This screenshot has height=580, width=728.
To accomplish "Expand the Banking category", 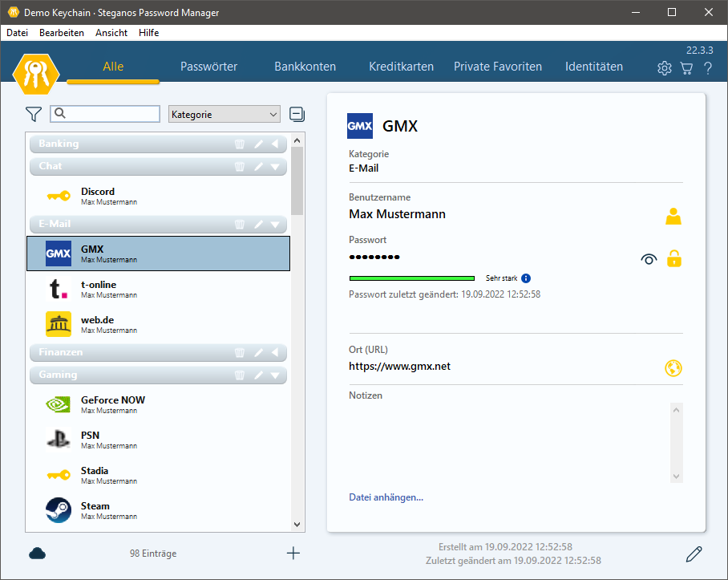I will click(x=275, y=144).
